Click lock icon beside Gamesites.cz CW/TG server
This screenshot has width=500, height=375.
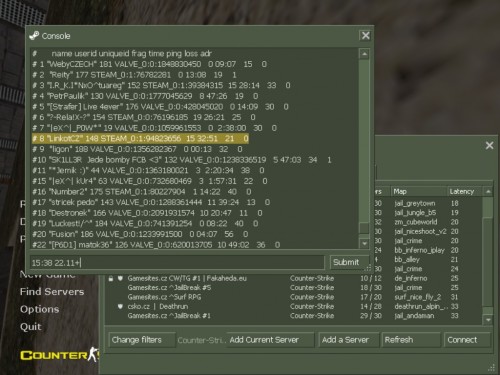coord(111,278)
